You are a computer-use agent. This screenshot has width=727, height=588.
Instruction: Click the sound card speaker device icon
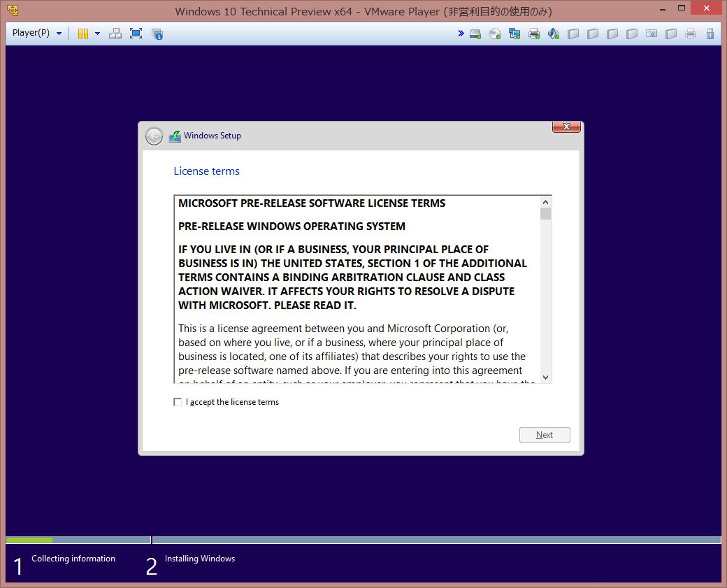coord(553,34)
